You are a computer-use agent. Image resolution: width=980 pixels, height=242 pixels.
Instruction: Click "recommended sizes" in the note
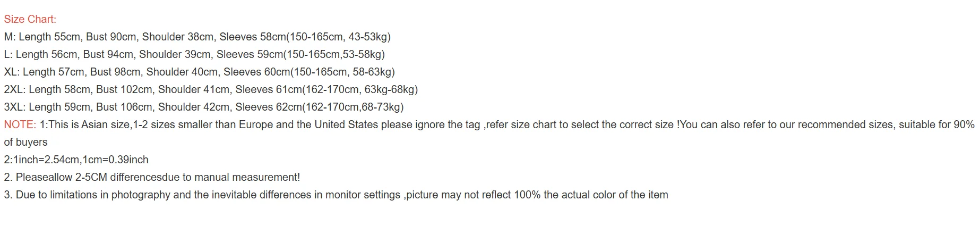click(x=845, y=125)
